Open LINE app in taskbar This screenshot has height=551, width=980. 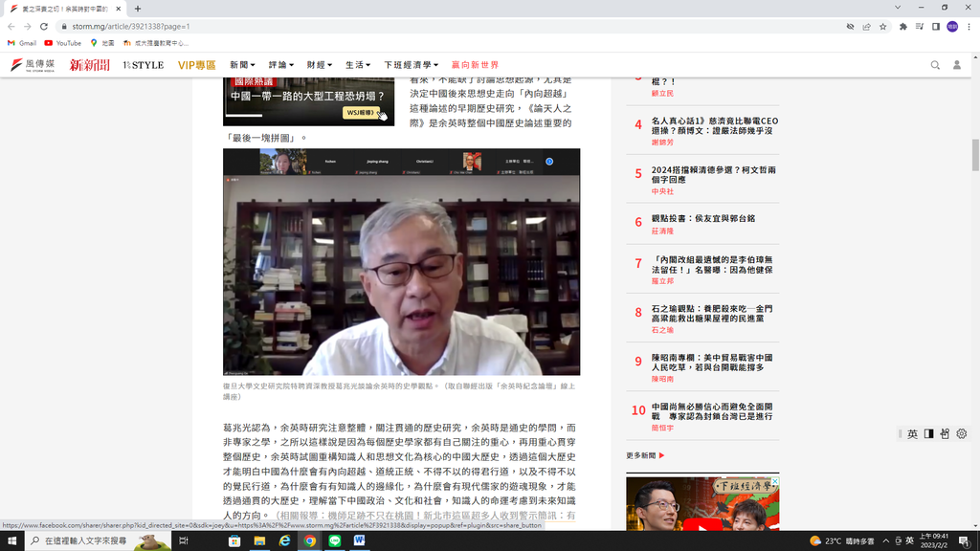point(335,540)
